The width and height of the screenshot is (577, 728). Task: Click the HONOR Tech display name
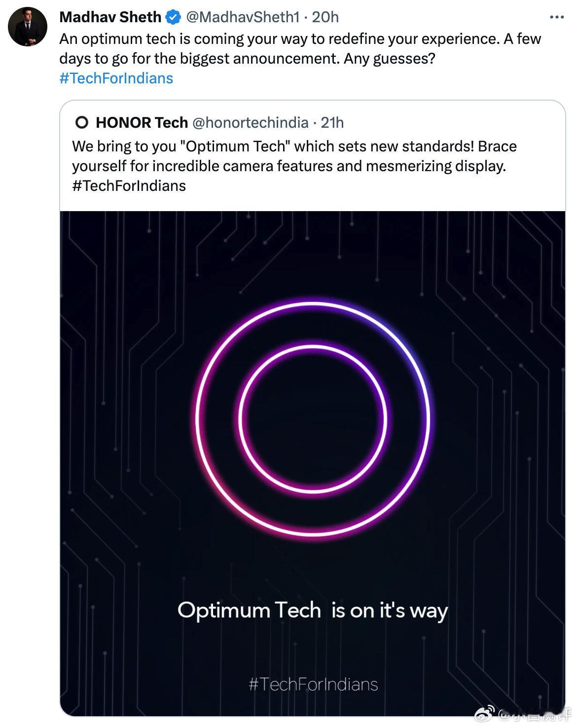tap(142, 122)
